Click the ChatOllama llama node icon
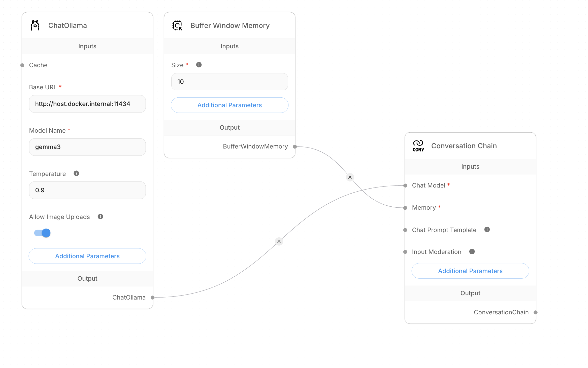The height and width of the screenshot is (368, 588). tap(35, 25)
